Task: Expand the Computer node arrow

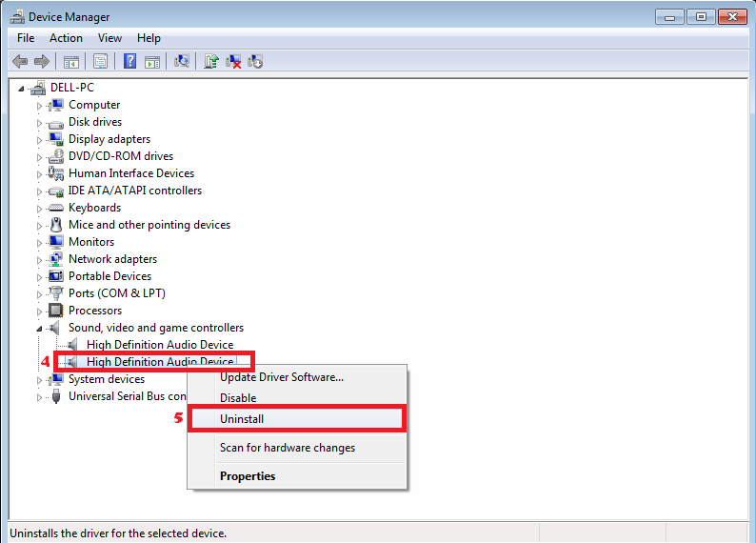Action: point(40,106)
